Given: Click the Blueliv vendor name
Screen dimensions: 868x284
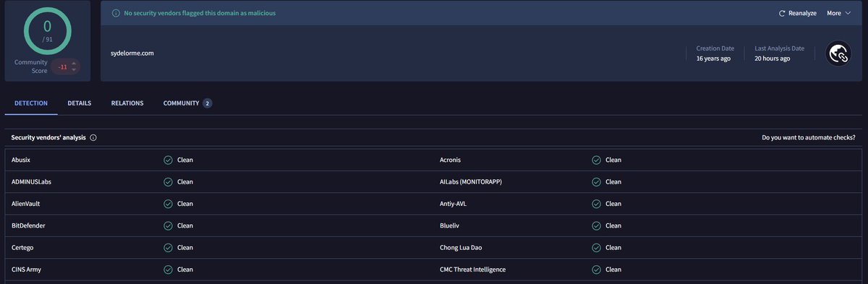Looking at the screenshot, I should coord(450,225).
